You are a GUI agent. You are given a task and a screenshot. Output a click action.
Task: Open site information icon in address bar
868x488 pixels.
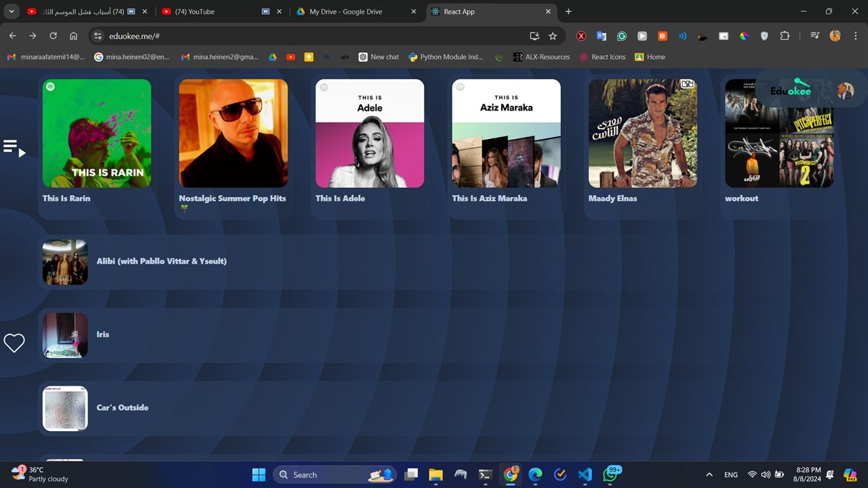[x=97, y=36]
